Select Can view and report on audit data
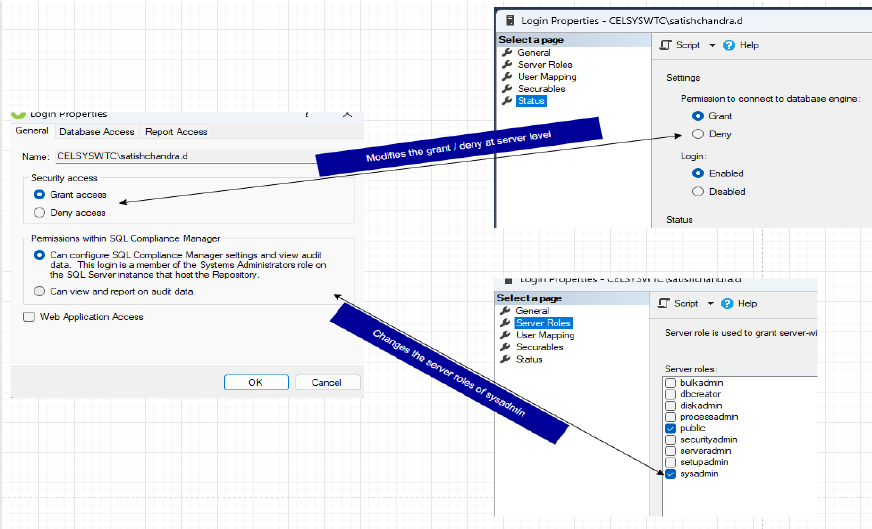Viewport: 872px width, 529px height. [x=39, y=291]
